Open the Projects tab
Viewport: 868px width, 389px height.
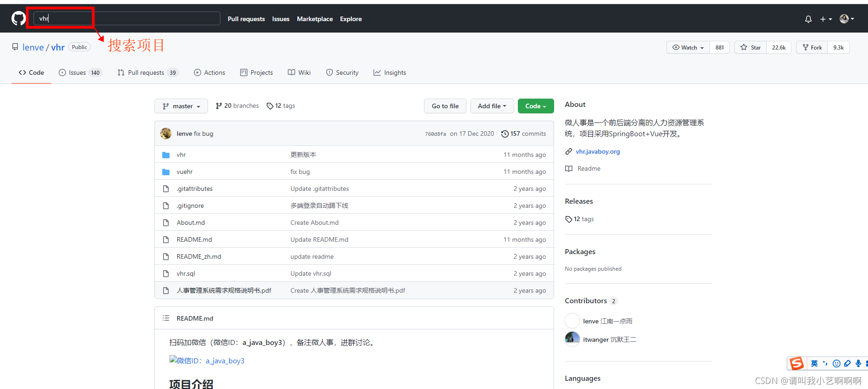click(257, 72)
